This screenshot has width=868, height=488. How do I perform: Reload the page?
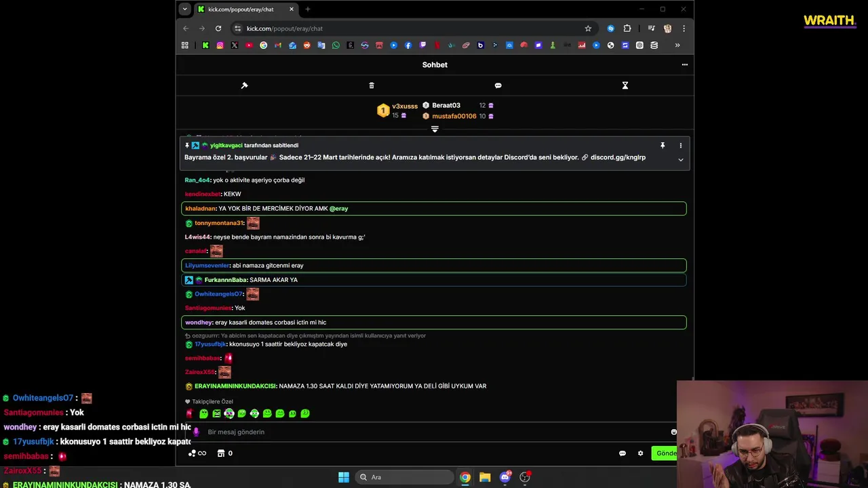click(218, 28)
